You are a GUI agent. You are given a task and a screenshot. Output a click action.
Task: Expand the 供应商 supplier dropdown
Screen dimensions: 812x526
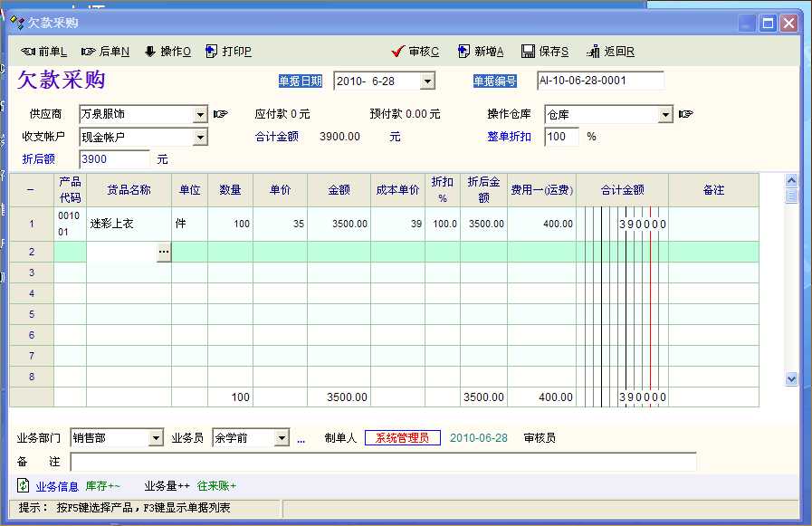(x=201, y=115)
